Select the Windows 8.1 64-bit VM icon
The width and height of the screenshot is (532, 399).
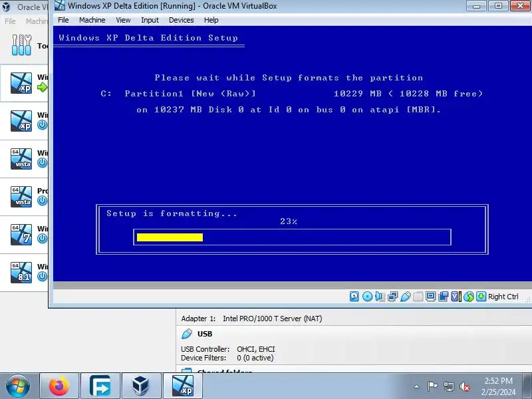pos(21,273)
